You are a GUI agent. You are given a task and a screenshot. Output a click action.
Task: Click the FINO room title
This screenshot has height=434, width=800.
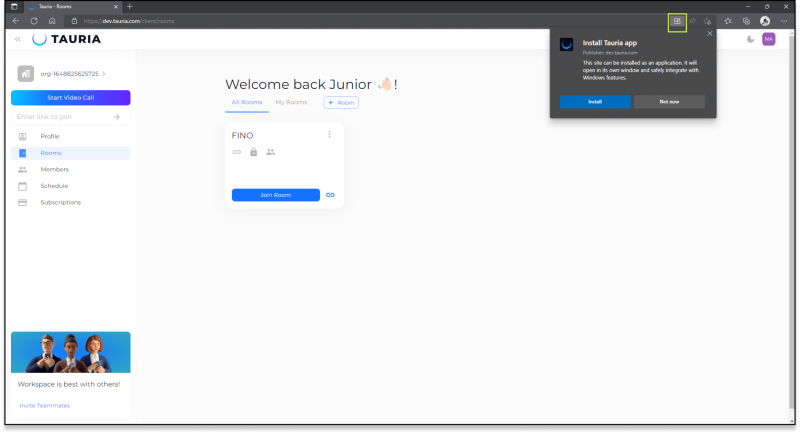tap(242, 136)
